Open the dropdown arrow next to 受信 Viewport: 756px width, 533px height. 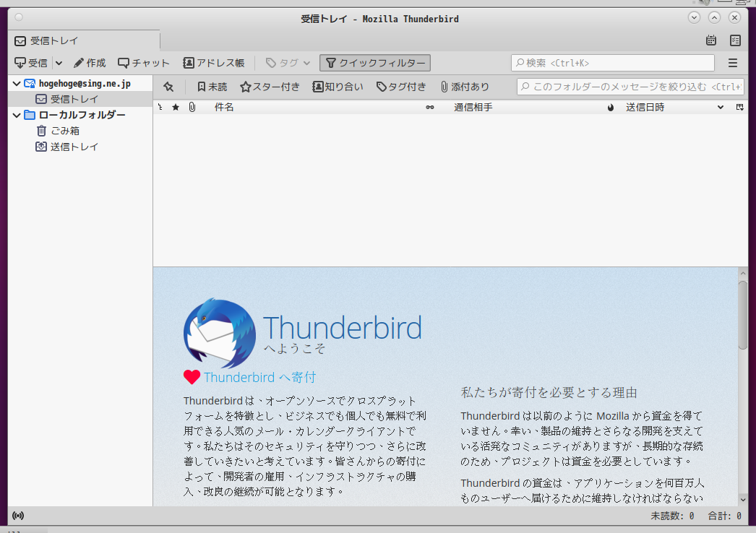pyautogui.click(x=59, y=63)
